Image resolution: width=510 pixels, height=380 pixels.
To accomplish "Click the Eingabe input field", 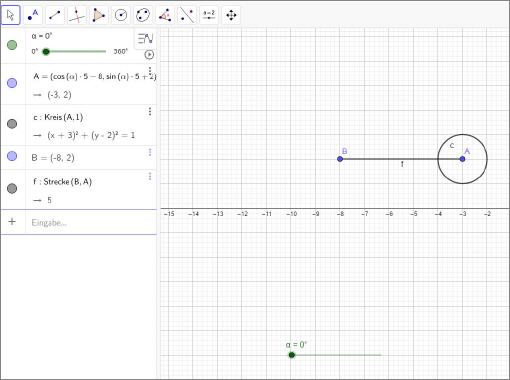I will coord(90,222).
